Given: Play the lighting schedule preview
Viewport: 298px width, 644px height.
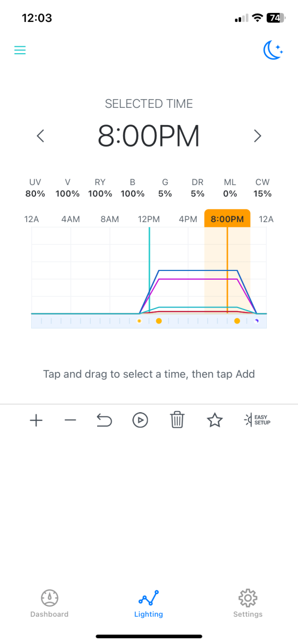Looking at the screenshot, I should pos(140,420).
